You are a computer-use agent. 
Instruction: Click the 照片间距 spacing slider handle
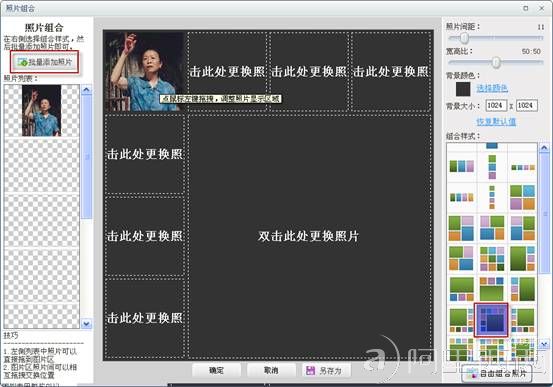click(464, 38)
